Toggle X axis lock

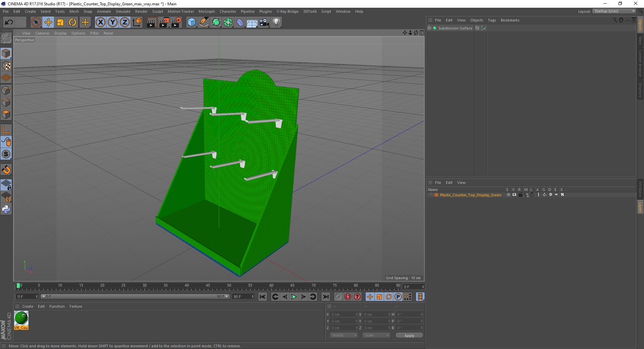[x=100, y=22]
